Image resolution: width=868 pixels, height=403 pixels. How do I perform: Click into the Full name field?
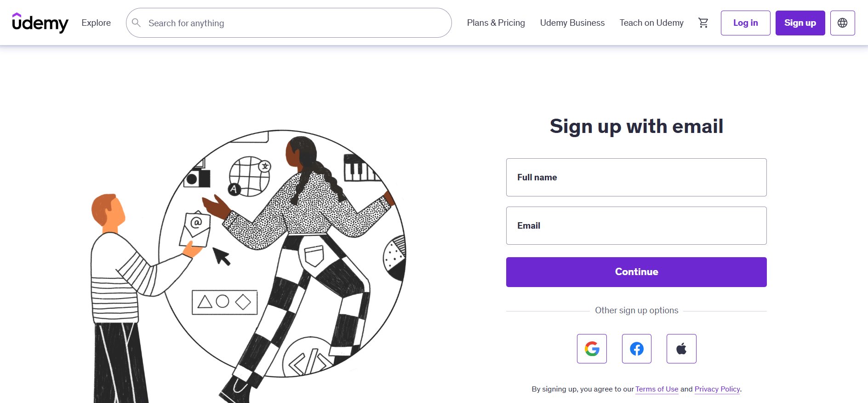636,178
